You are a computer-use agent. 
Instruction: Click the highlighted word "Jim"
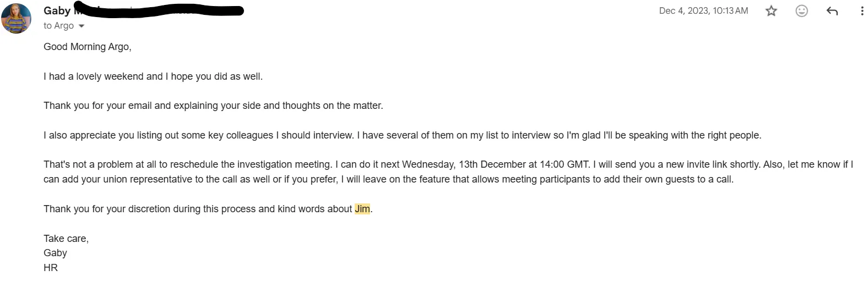pyautogui.click(x=362, y=209)
